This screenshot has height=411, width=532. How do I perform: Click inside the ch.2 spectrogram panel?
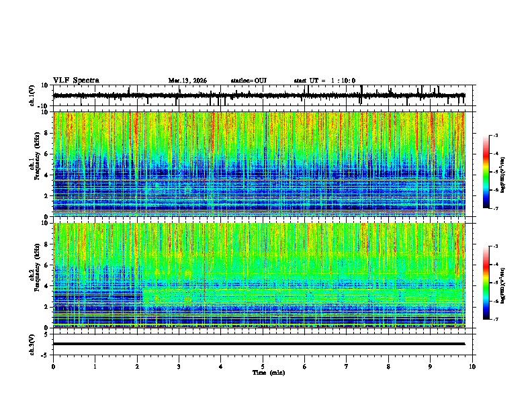pos(259,275)
